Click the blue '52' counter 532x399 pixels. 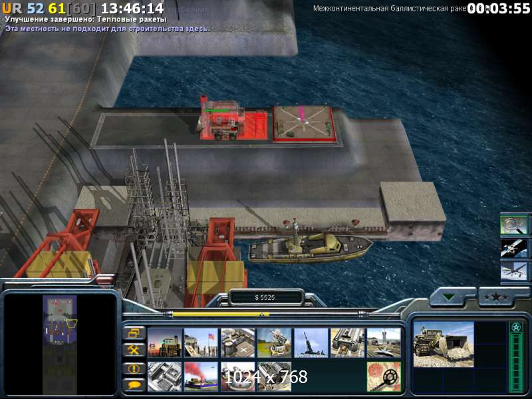point(36,8)
